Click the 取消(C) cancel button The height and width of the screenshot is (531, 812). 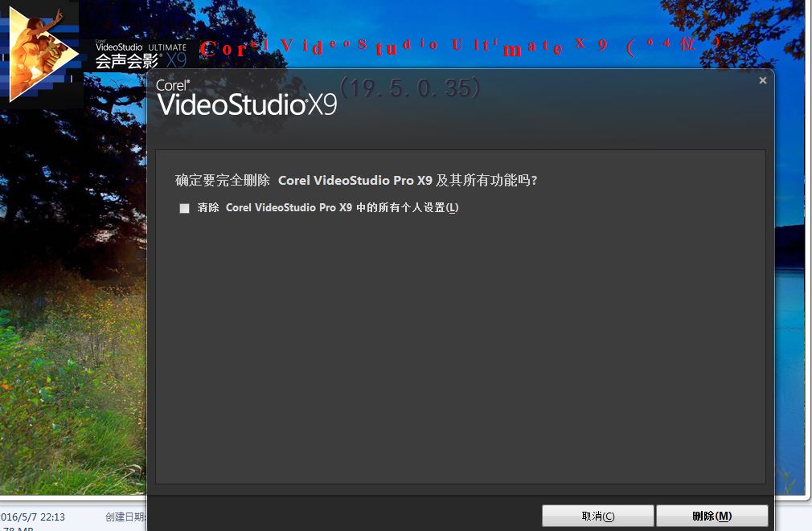(597, 516)
